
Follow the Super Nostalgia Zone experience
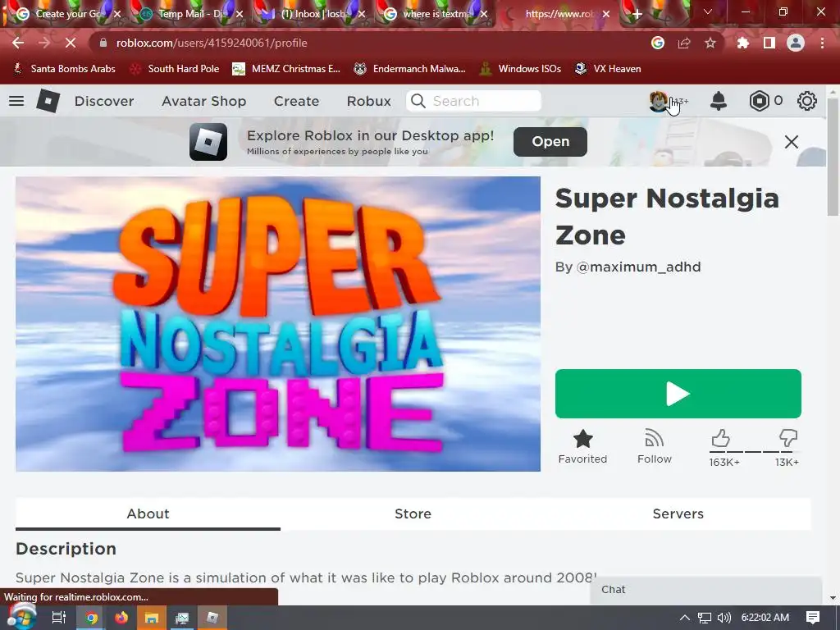click(x=654, y=446)
